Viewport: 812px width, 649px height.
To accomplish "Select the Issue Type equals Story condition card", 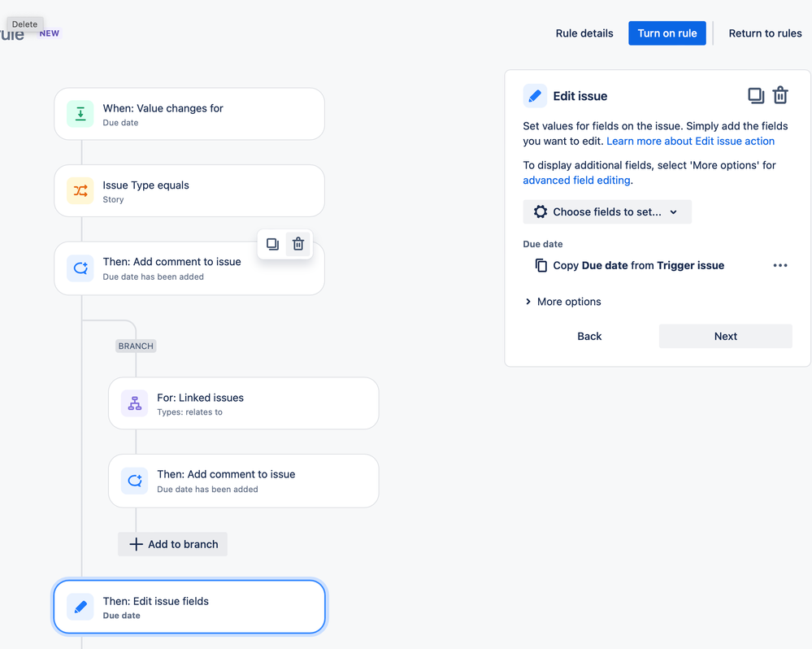I will (189, 190).
